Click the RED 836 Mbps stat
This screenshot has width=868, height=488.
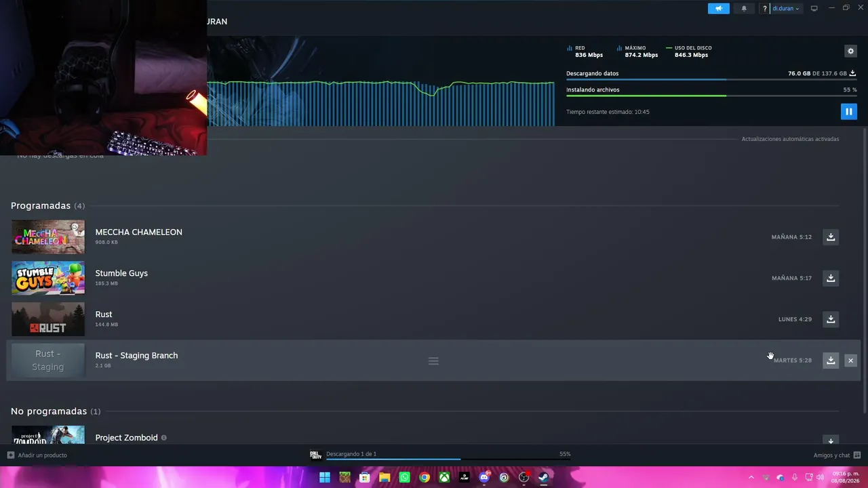(585, 52)
